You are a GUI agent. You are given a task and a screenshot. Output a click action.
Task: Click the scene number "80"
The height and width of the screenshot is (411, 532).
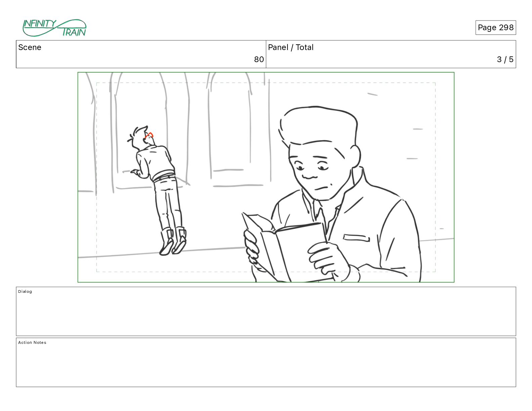point(259,59)
